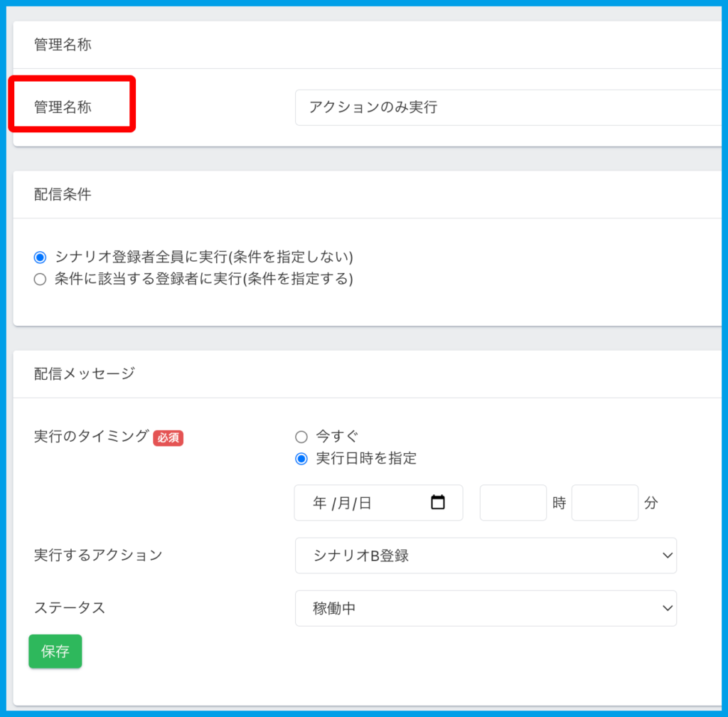Focus the minute input box before 分

point(604,503)
